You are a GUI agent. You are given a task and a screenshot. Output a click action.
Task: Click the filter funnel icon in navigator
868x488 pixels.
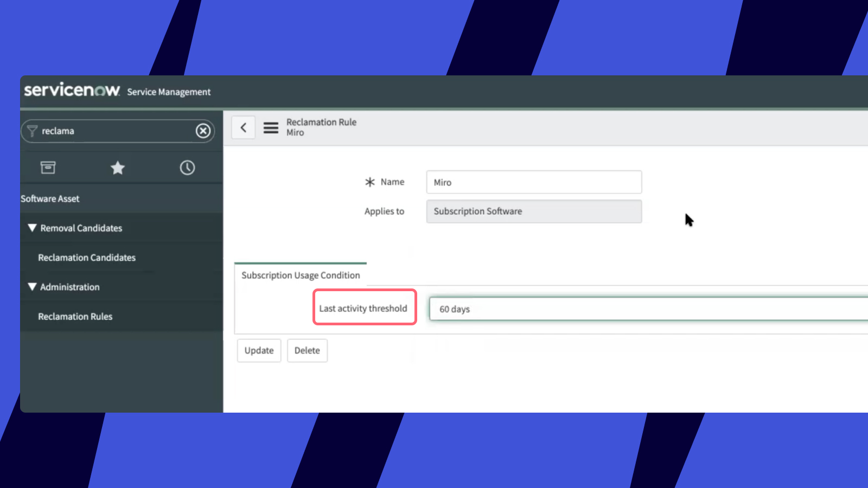point(32,131)
